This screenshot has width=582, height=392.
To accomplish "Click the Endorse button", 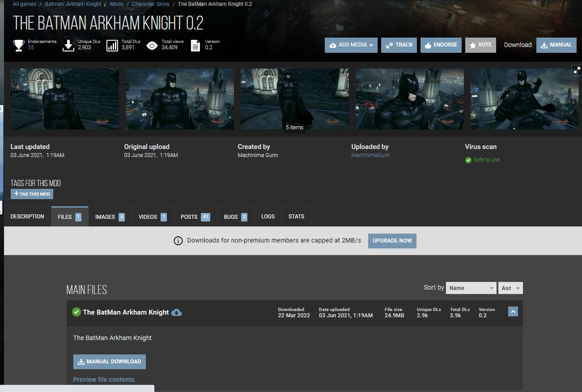I will [x=441, y=45].
